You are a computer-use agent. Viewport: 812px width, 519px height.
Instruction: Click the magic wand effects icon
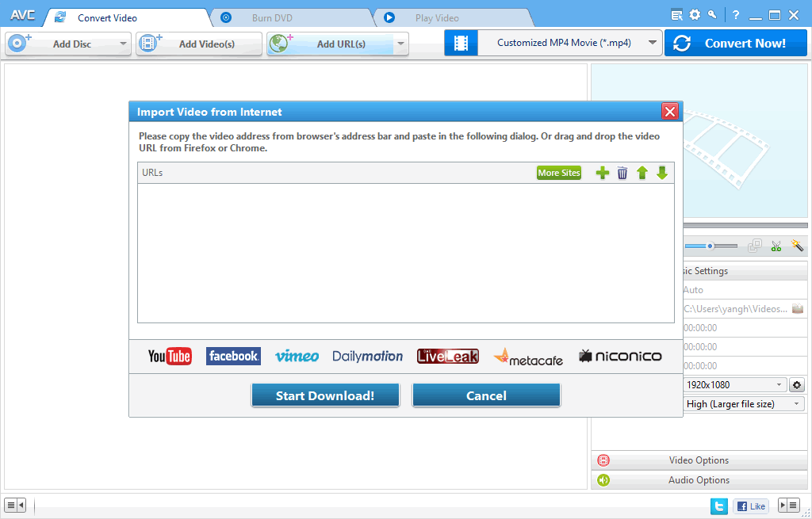click(x=797, y=246)
